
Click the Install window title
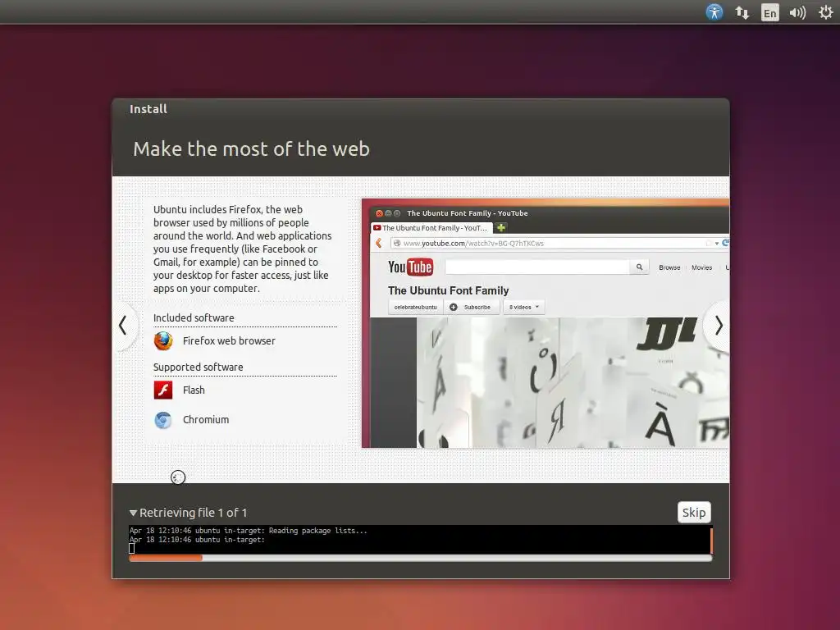coord(148,109)
